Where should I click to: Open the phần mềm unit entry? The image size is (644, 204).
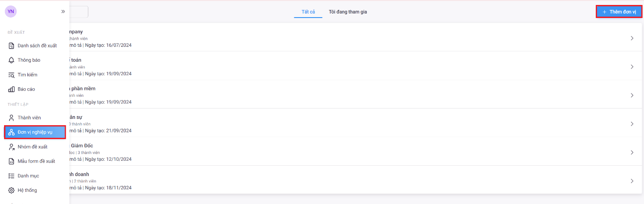point(82,89)
